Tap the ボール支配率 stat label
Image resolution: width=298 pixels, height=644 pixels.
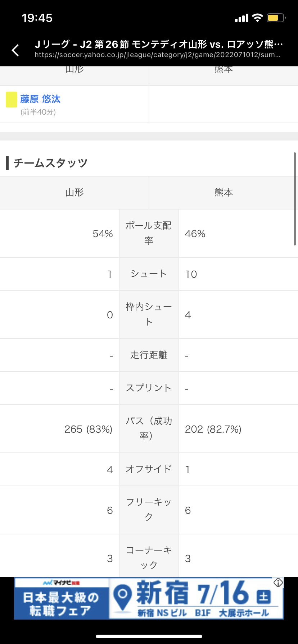coord(149,233)
